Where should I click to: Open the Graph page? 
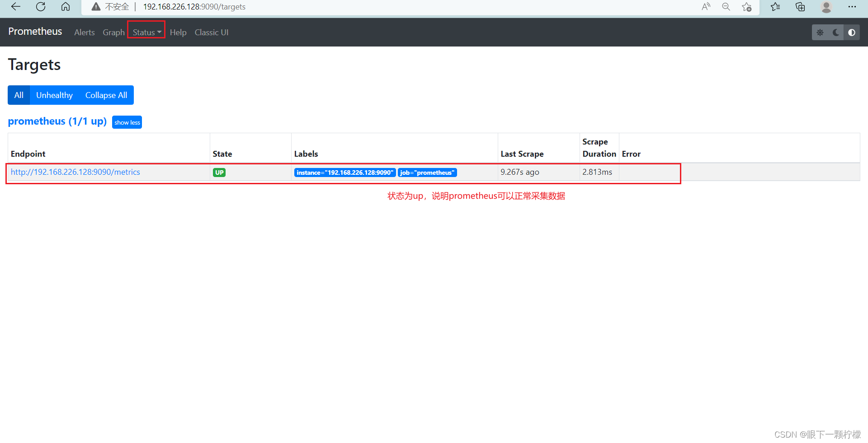[113, 33]
